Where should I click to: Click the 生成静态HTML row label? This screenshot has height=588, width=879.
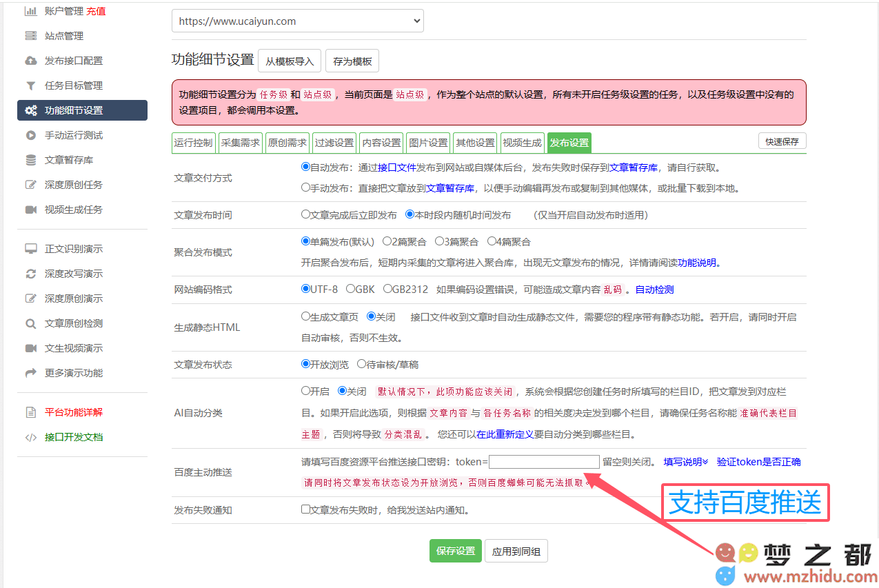click(x=207, y=327)
